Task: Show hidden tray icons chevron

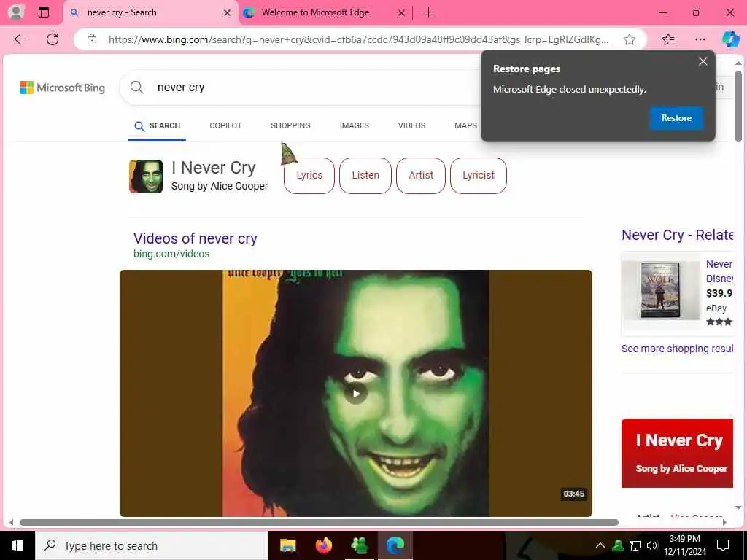Action: (x=600, y=545)
